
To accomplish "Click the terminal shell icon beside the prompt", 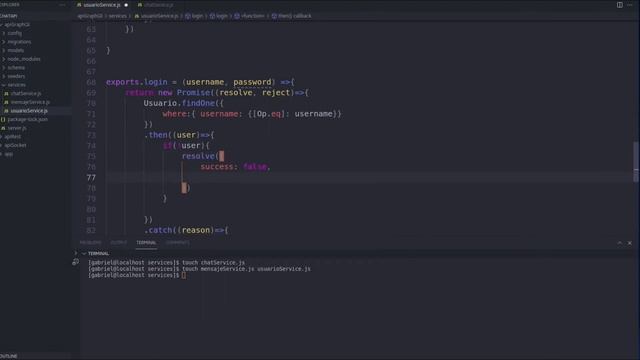I will tap(76, 262).
